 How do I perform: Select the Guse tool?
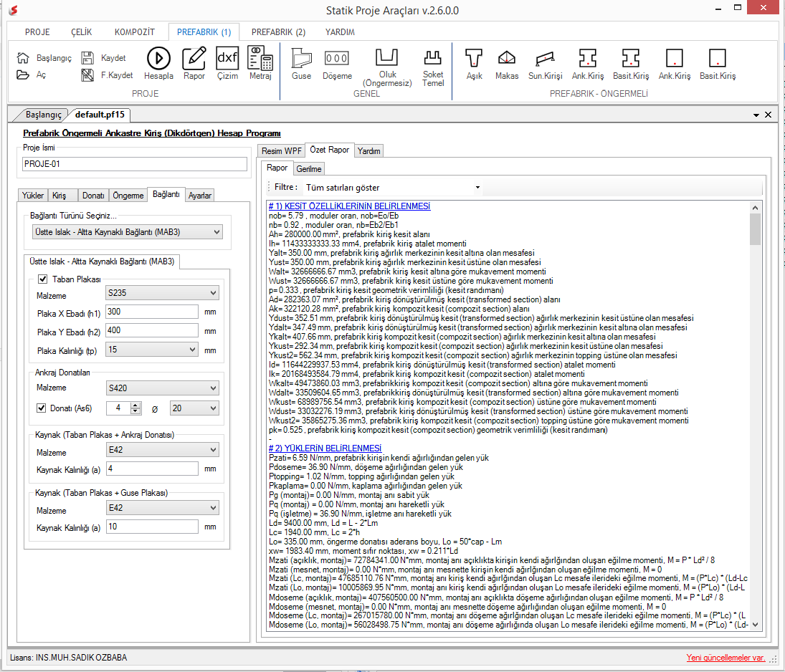tap(301, 64)
